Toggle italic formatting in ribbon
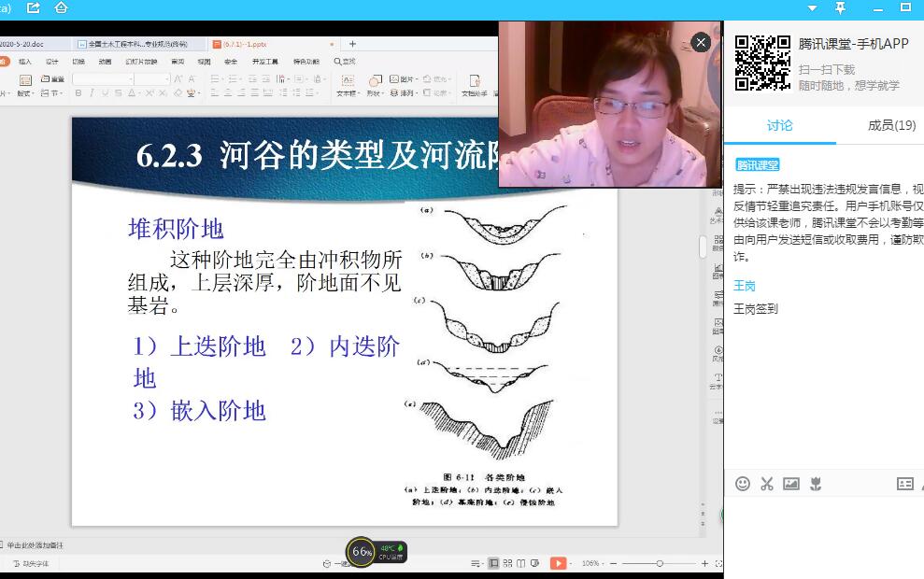Viewport: 924px width, 579px height. (x=91, y=93)
